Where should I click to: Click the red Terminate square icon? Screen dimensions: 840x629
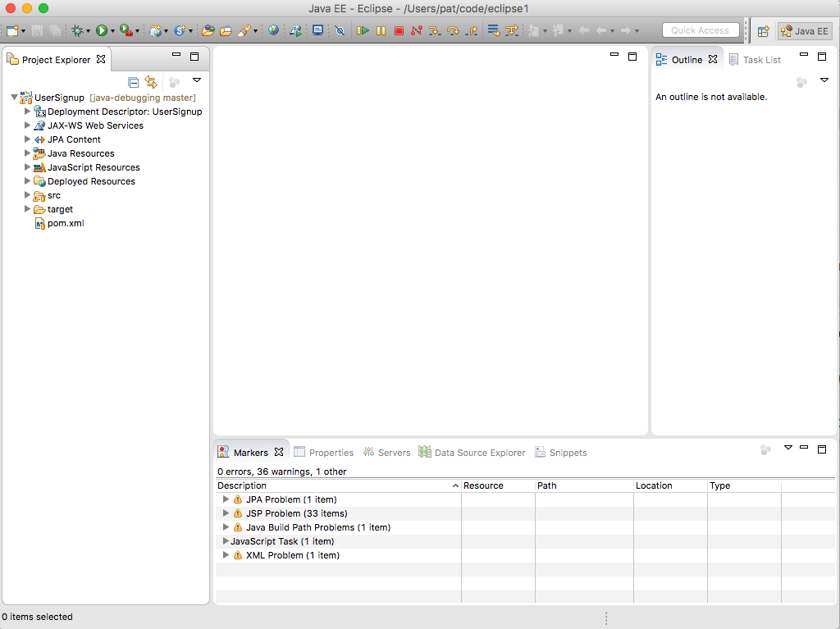click(399, 30)
